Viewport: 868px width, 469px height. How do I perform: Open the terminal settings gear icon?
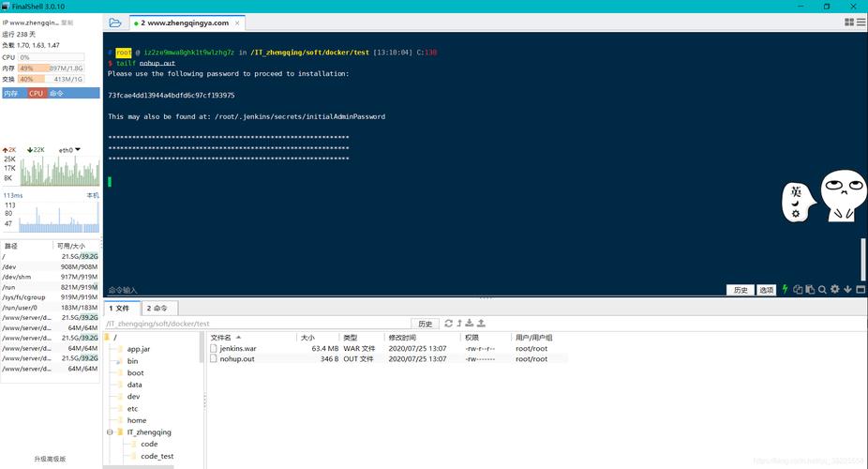coord(835,289)
